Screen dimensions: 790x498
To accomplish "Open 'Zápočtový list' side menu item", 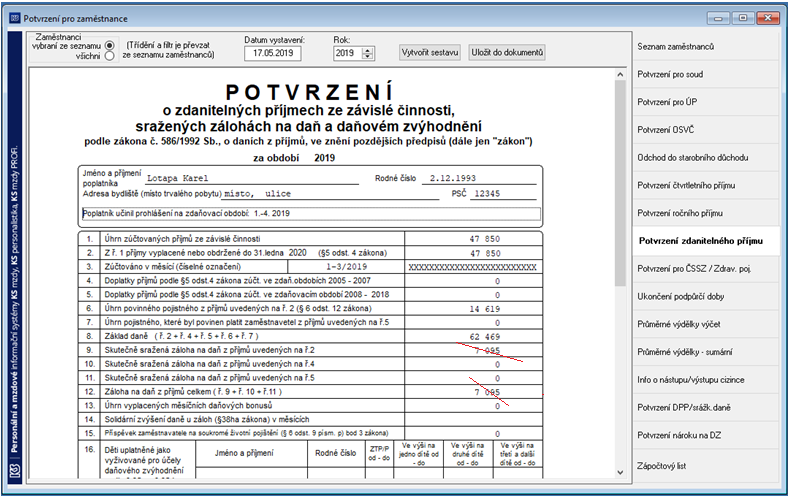I will 706,466.
